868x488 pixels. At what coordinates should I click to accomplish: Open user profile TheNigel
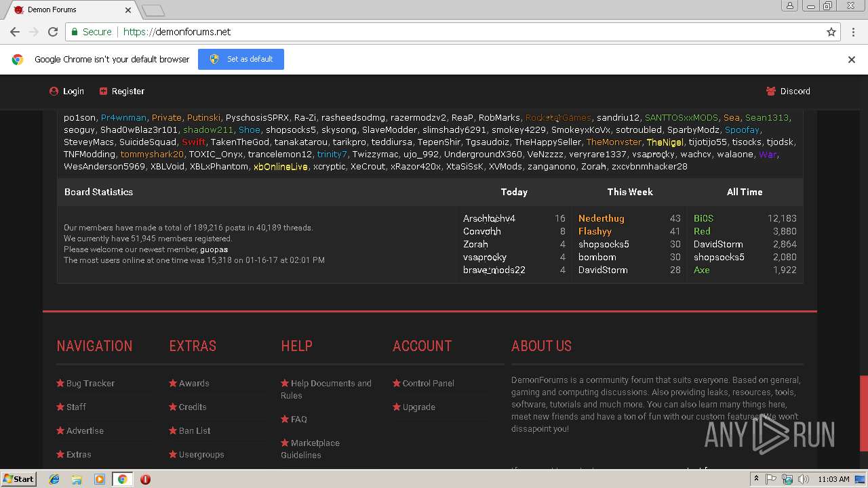click(x=665, y=142)
